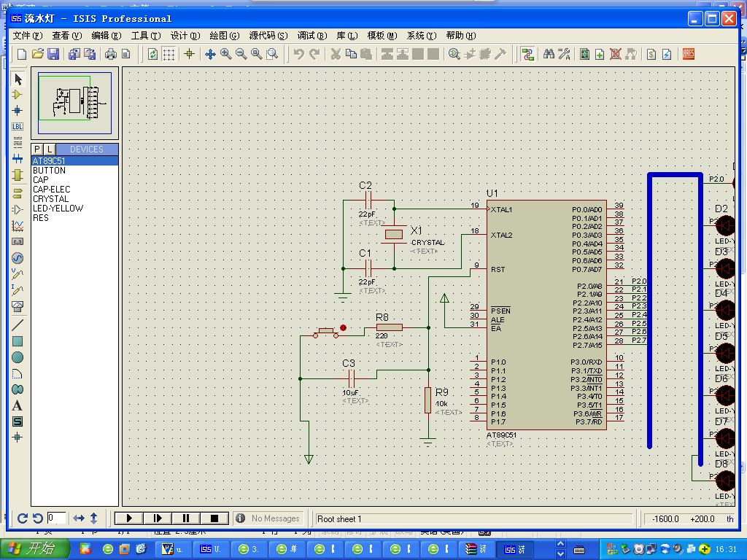Screen dimensions: 747x560
Task: Select the Junction Dot tool
Action: click(x=18, y=111)
